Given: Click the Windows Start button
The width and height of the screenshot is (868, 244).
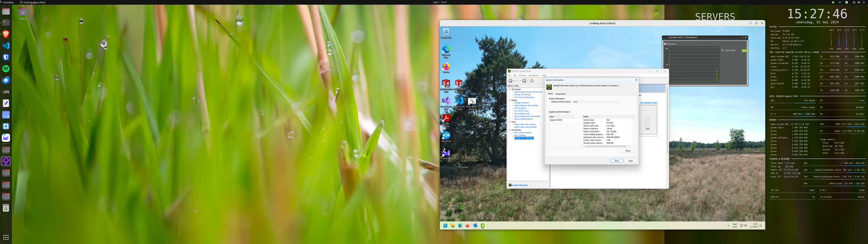Looking at the screenshot, I should coord(445,225).
